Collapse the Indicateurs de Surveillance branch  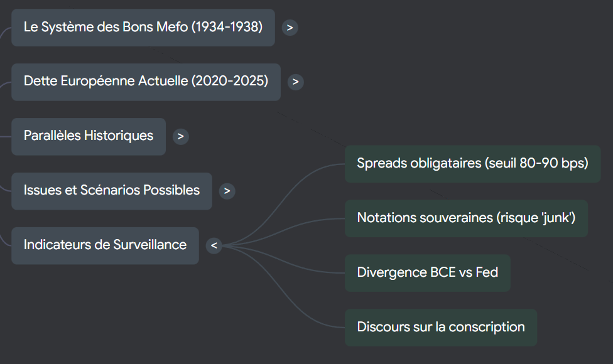click(214, 245)
